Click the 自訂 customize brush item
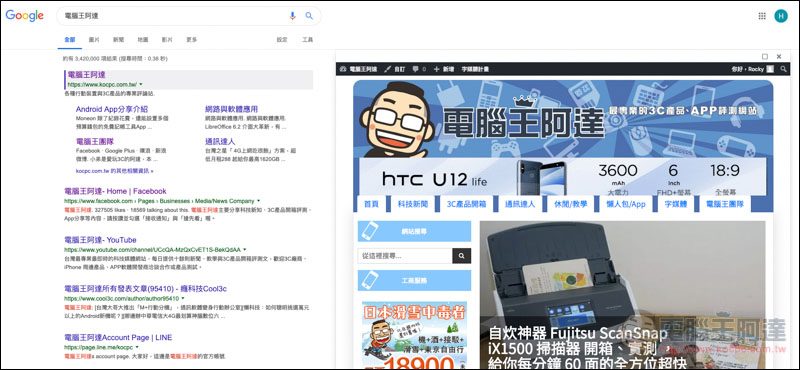Screen dimensions: 800x370 click(x=395, y=69)
